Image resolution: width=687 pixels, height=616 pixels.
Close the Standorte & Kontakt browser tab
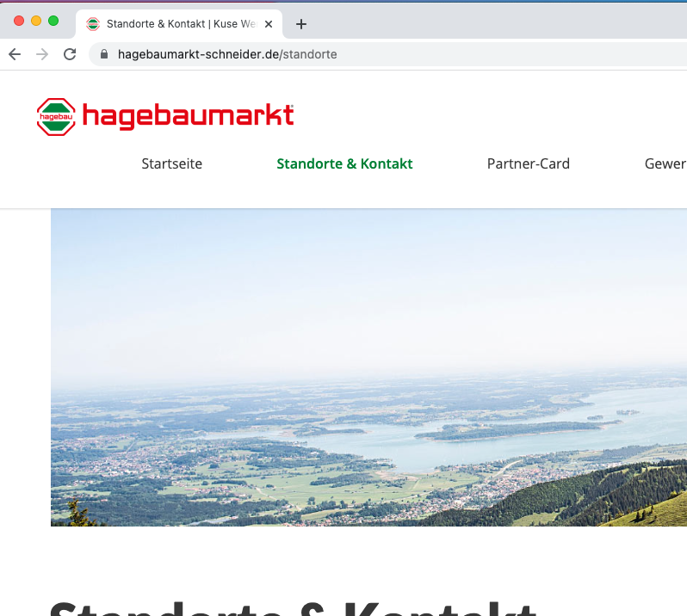pos(269,24)
